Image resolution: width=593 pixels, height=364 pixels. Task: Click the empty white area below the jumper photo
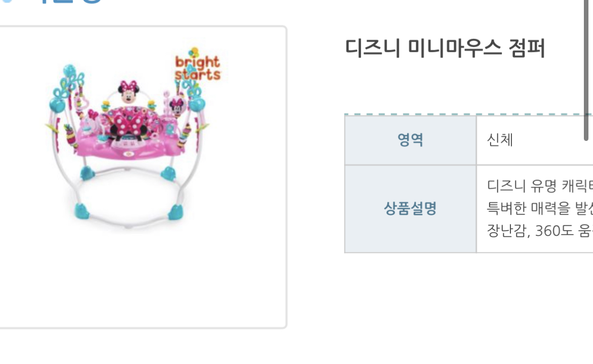tap(142, 280)
